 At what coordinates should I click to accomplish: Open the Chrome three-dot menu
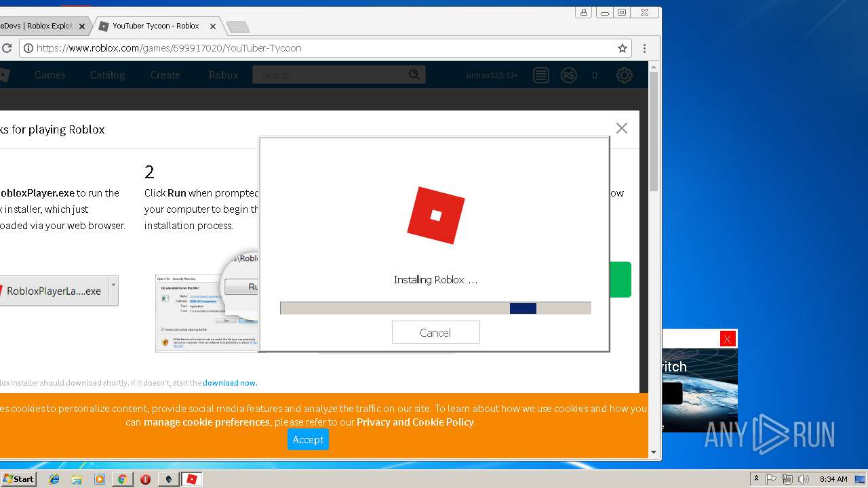644,48
